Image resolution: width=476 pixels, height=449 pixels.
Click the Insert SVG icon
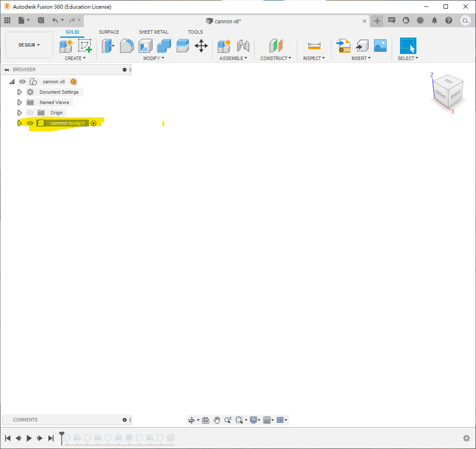click(x=343, y=45)
